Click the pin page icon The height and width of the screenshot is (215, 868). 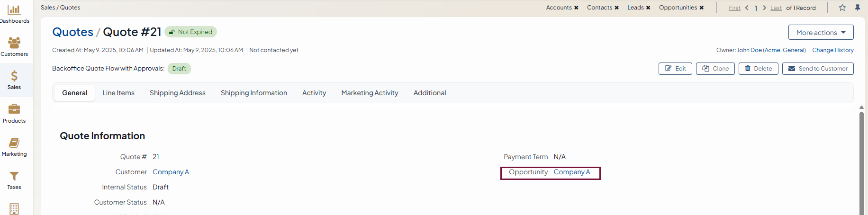pyautogui.click(x=857, y=8)
